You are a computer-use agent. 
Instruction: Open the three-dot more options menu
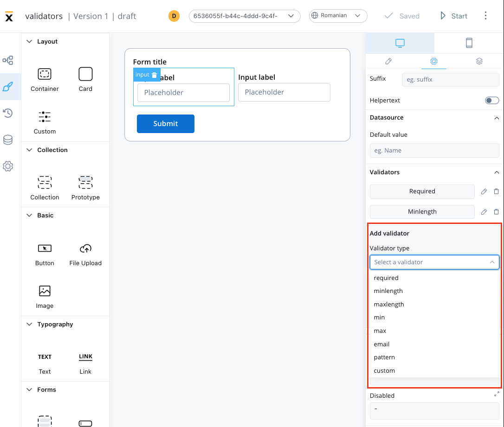(x=485, y=16)
